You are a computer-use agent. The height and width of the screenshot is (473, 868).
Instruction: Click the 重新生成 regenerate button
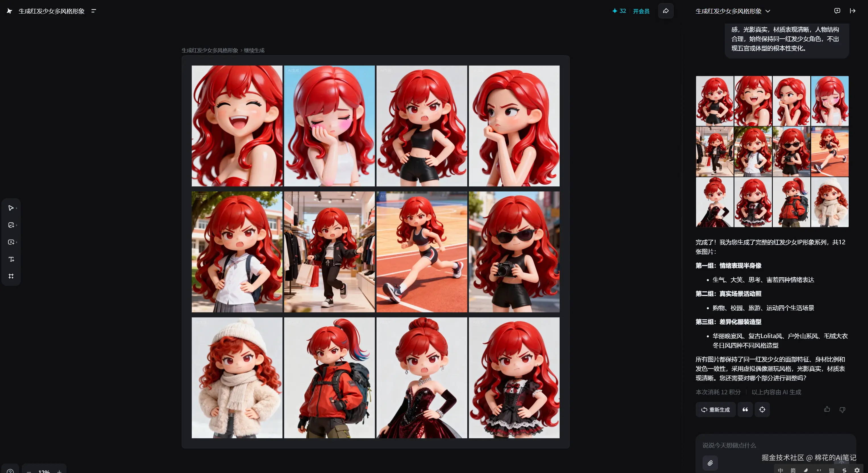coord(715,410)
